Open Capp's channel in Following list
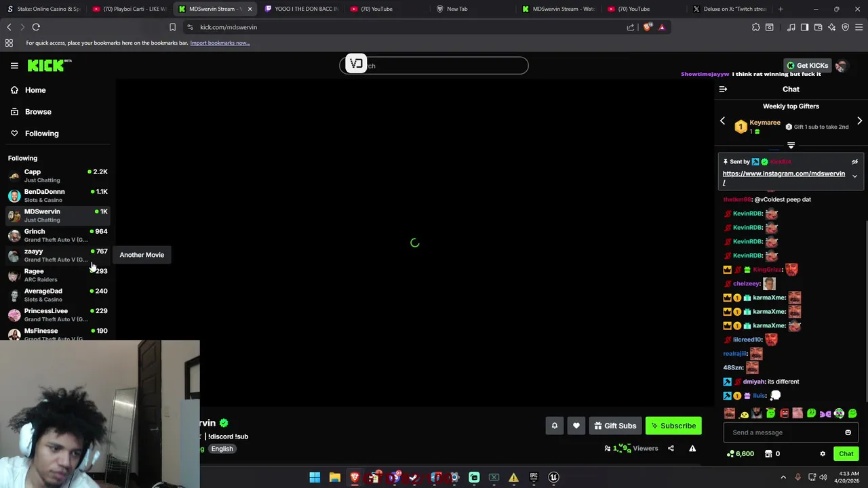The image size is (868, 488). click(x=58, y=176)
